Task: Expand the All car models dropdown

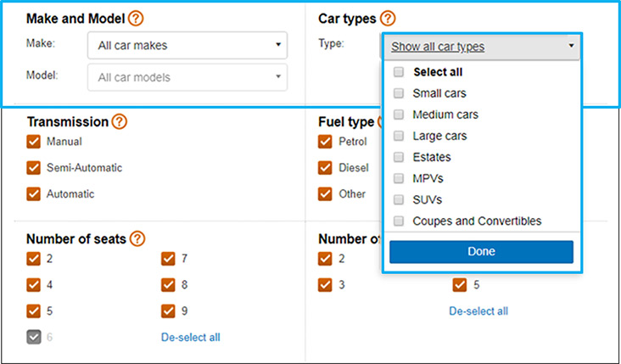Action: tap(187, 77)
